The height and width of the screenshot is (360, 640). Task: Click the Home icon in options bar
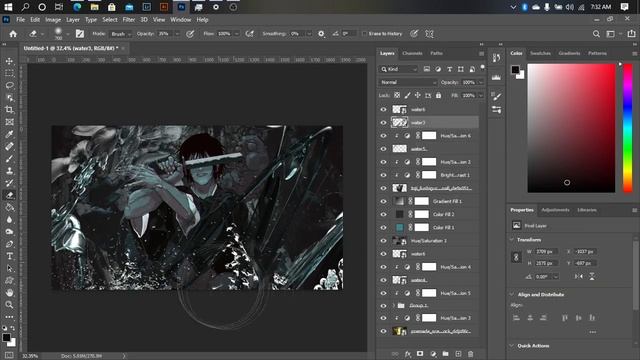tap(13, 34)
